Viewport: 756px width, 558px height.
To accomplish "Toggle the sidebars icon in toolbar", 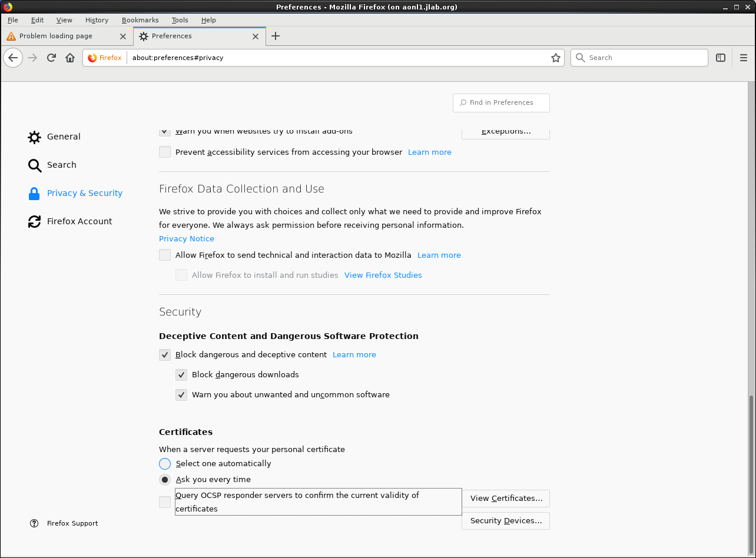I will click(x=720, y=58).
